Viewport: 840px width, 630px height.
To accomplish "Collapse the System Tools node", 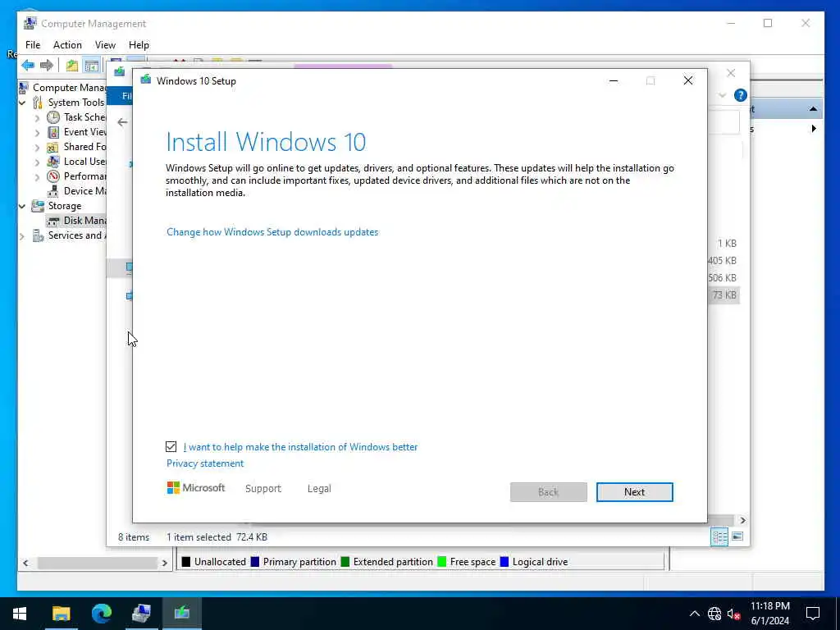I will pyautogui.click(x=22, y=103).
